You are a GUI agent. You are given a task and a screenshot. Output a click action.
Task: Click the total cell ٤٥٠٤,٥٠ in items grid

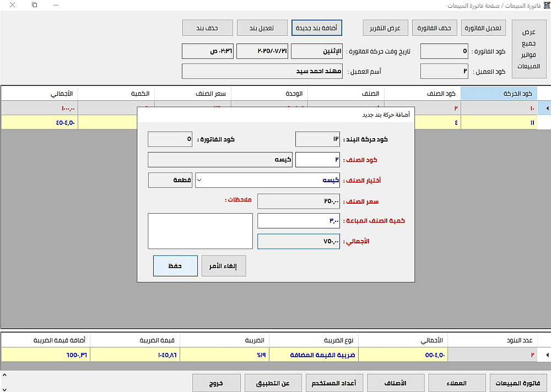(x=39, y=123)
